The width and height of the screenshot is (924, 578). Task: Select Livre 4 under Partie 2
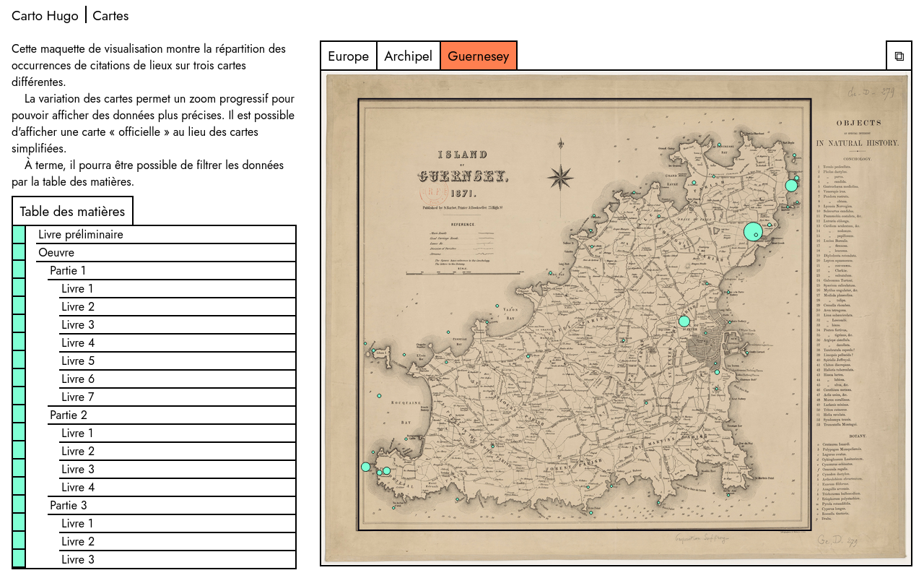(x=178, y=487)
